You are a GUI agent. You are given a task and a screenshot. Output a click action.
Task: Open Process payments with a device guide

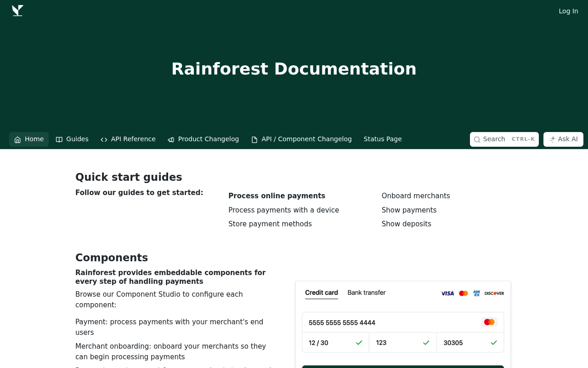tap(283, 210)
